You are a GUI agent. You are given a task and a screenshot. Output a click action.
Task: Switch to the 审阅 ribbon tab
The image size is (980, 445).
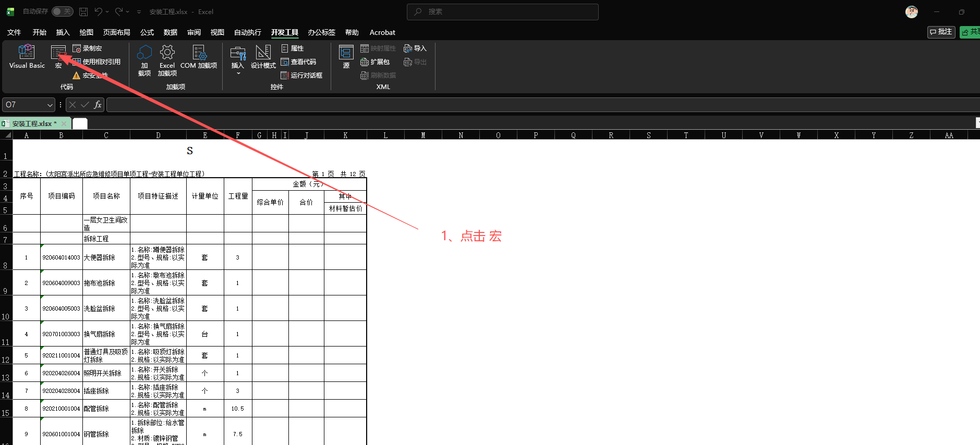[x=194, y=32]
